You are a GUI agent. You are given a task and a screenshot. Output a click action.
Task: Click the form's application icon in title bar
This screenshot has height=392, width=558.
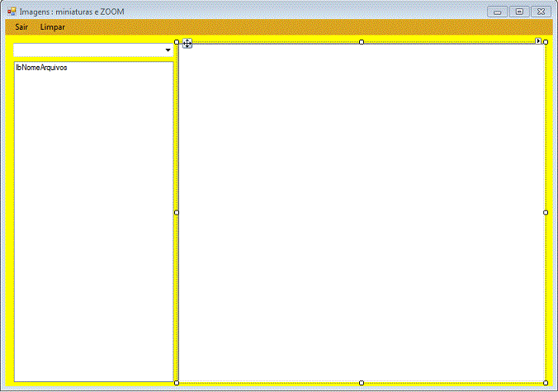(12, 12)
